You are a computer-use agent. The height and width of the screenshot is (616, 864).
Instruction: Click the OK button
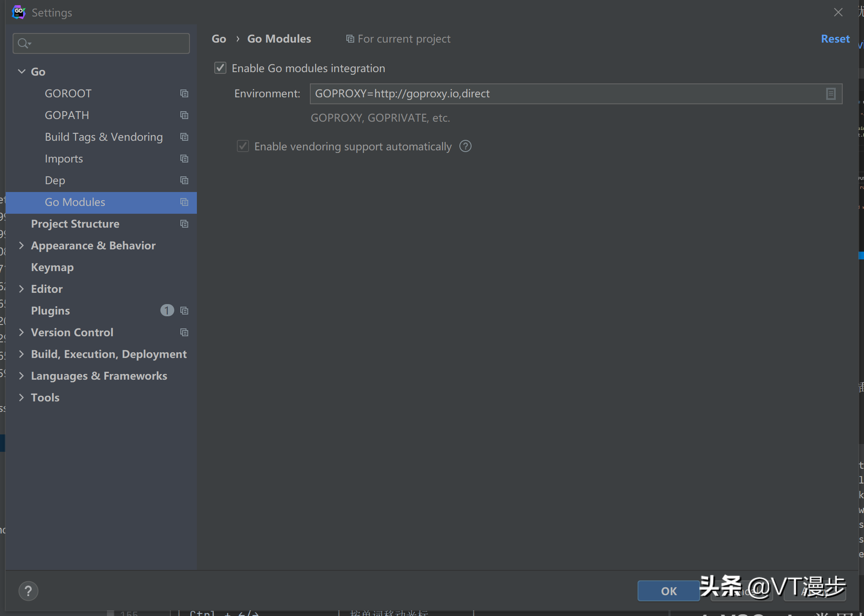(667, 591)
